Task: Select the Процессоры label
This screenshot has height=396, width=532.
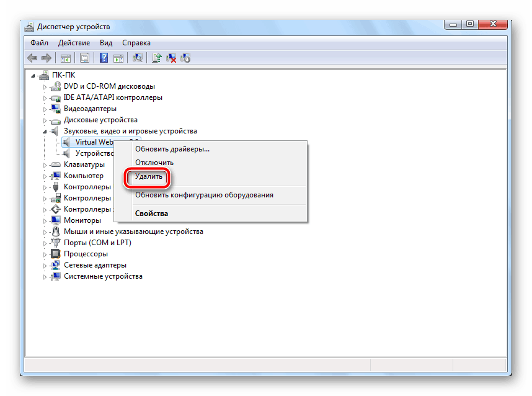Action: tap(86, 254)
